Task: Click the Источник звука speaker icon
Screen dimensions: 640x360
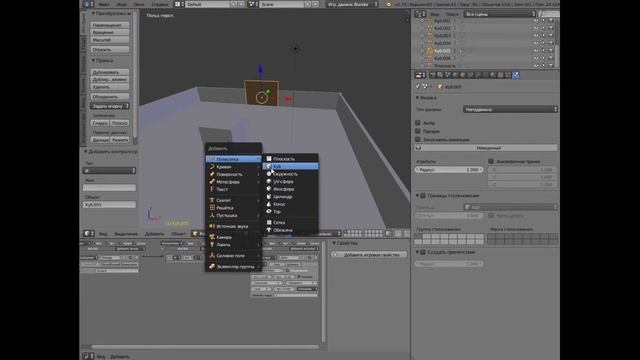Action: 212,227
